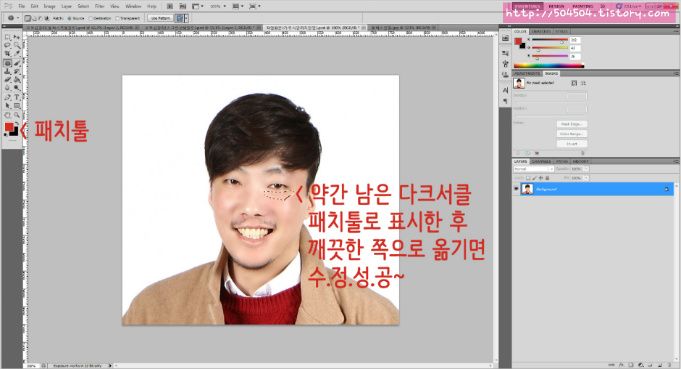Select the Gradient tool
Image resolution: width=681 pixels, height=369 pixels.
[x=17, y=79]
